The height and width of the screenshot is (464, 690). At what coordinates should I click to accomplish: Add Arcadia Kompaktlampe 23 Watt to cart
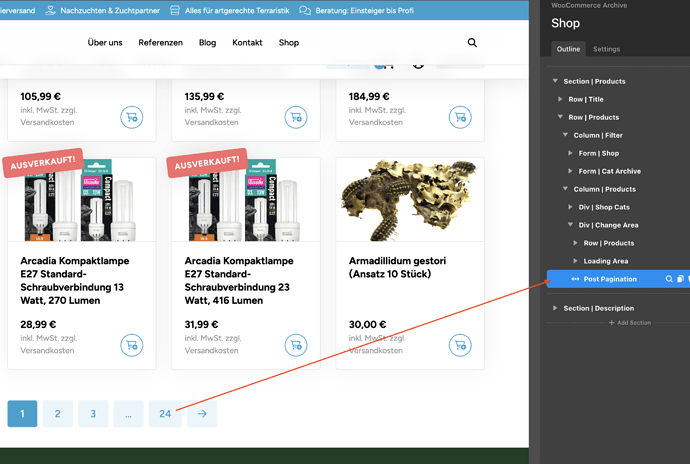tap(296, 345)
